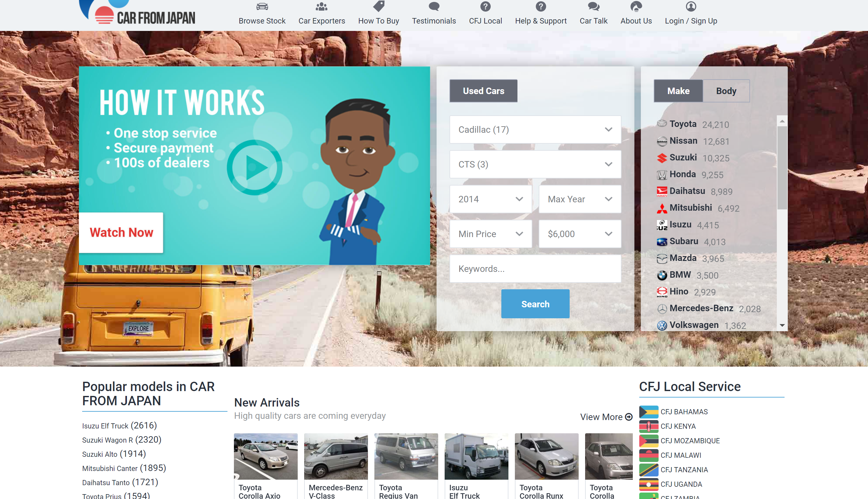Click the Isuzu 4,415 make entry

coord(688,225)
